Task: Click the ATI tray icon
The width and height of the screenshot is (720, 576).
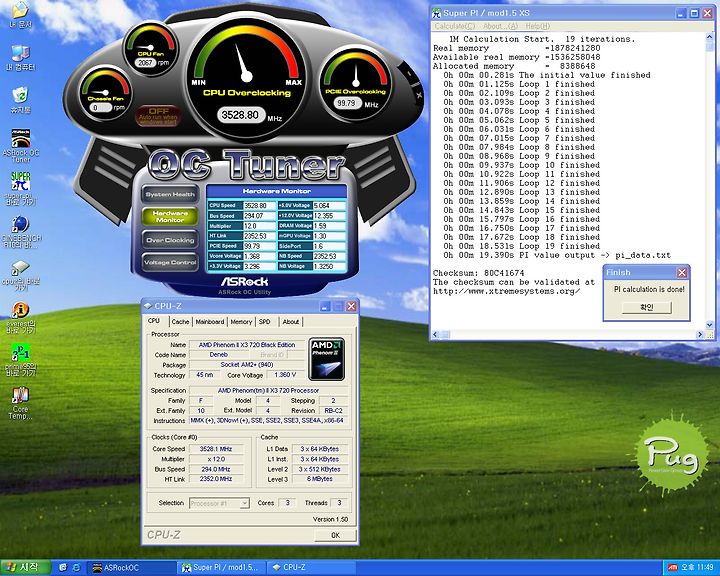Action: click(673, 568)
